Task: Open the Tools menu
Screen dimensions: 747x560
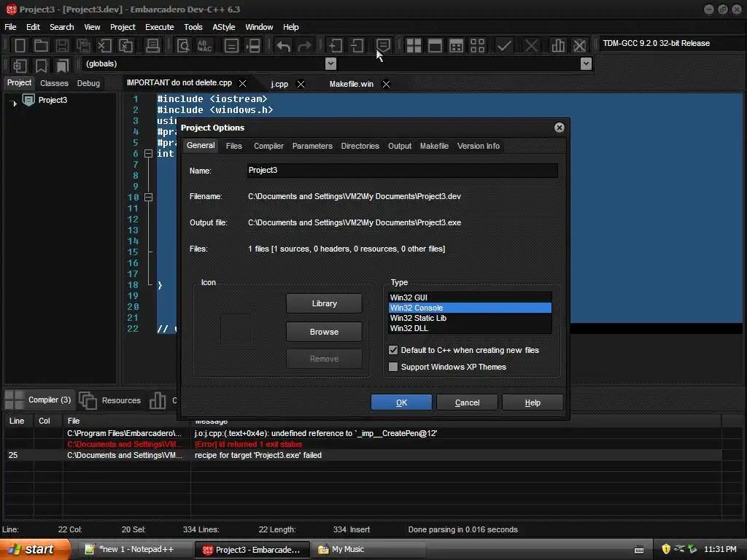Action: point(193,27)
